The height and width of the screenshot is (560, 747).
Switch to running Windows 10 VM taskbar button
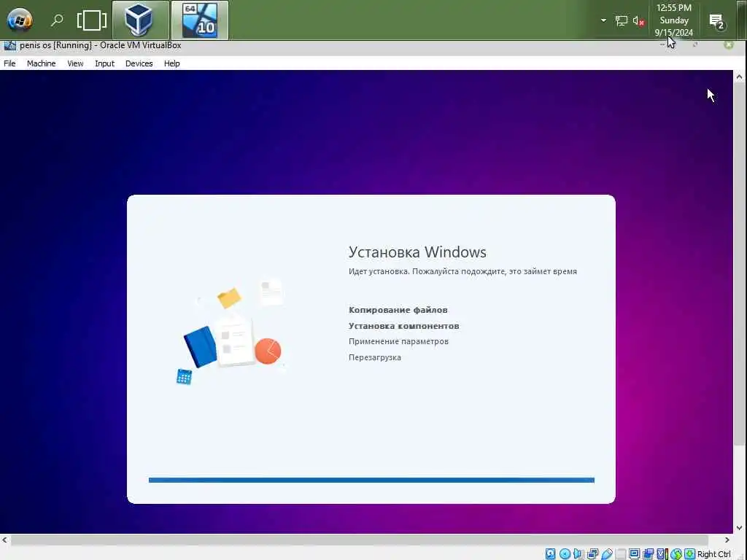pos(200,20)
